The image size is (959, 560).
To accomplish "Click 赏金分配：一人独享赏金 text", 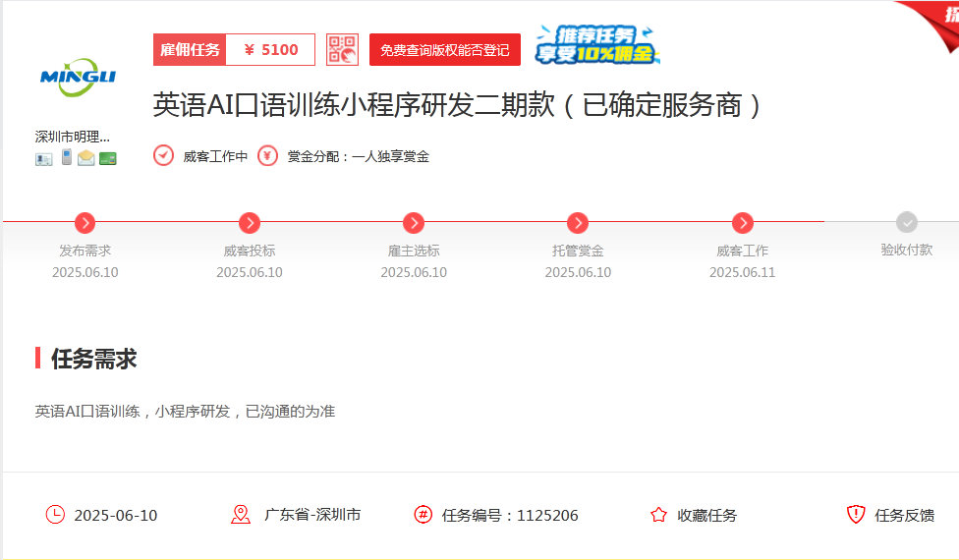I will click(359, 156).
